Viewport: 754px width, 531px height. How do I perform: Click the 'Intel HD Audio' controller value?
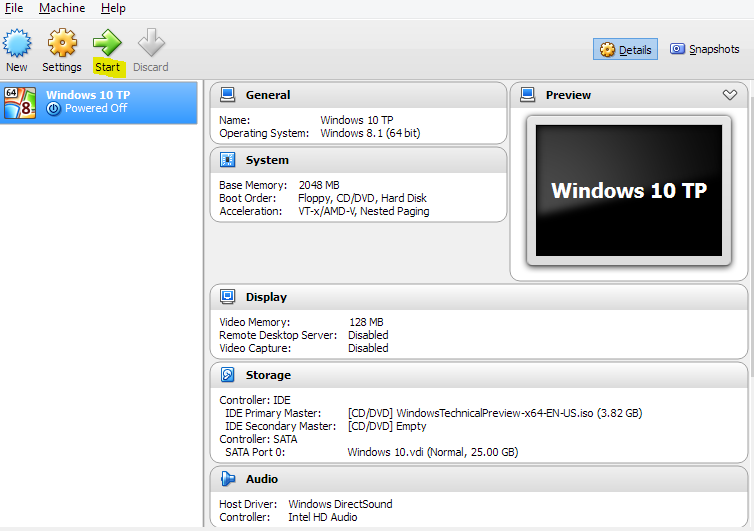point(323,517)
